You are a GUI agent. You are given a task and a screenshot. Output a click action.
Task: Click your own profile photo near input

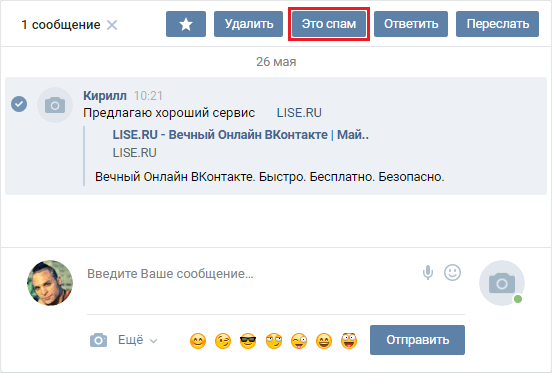50,283
